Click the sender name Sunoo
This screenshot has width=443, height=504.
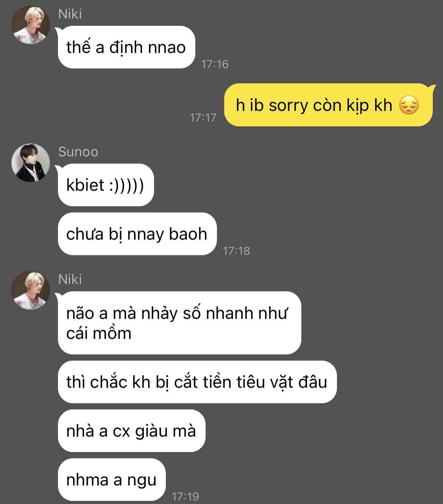(78, 152)
